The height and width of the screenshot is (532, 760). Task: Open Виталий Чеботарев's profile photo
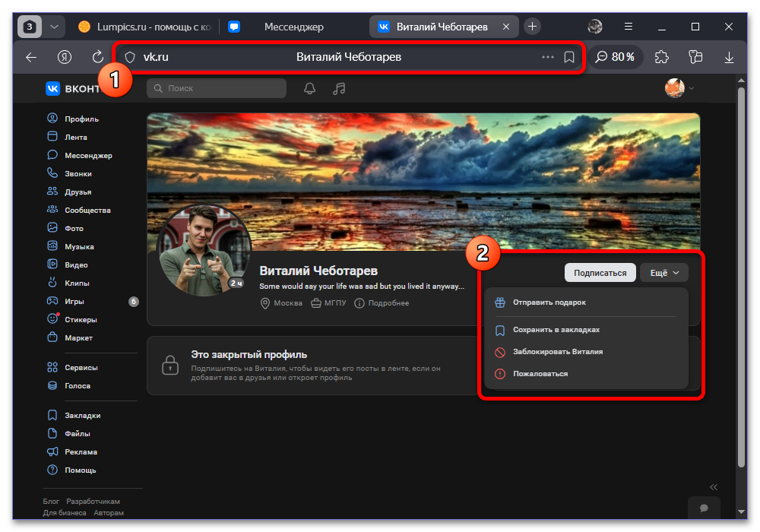204,250
